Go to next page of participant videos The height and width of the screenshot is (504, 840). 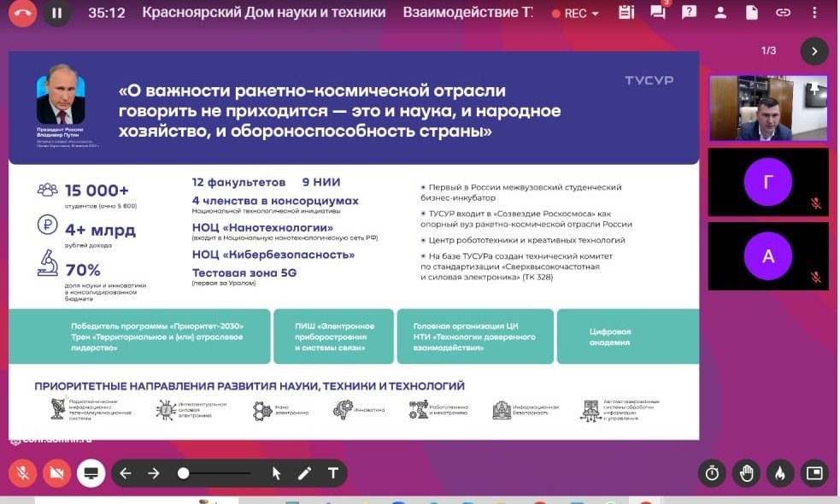point(814,51)
